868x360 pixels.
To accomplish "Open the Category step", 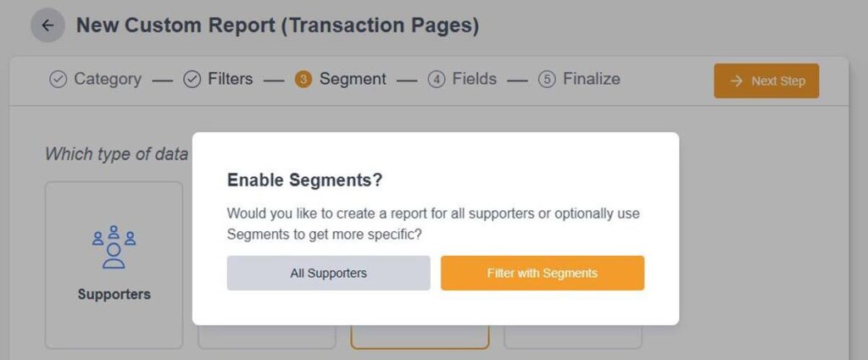I will (x=108, y=79).
